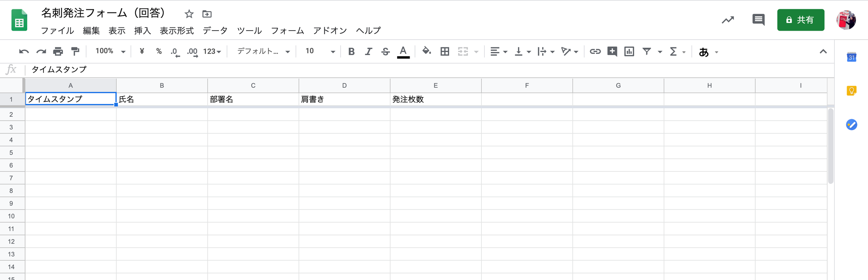Click the Functions sigma icon
The width and height of the screenshot is (868, 280).
pos(673,51)
